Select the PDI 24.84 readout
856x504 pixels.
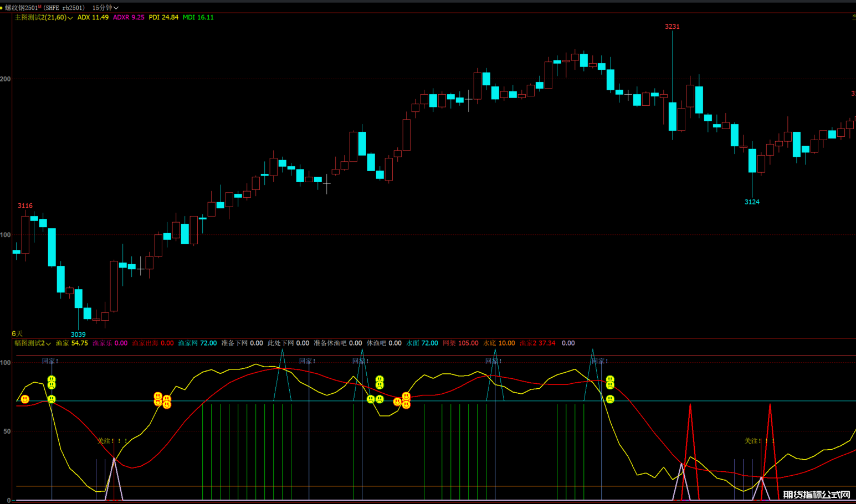tap(163, 18)
